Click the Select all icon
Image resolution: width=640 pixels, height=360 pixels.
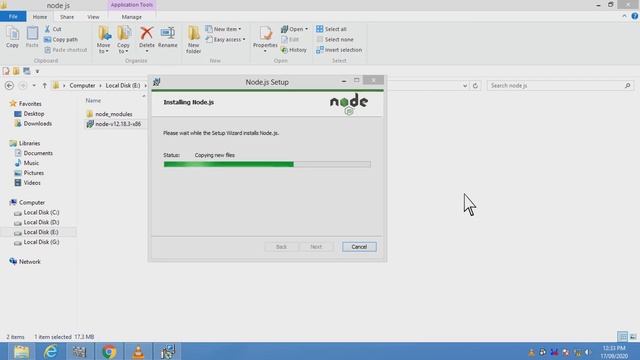(320, 29)
